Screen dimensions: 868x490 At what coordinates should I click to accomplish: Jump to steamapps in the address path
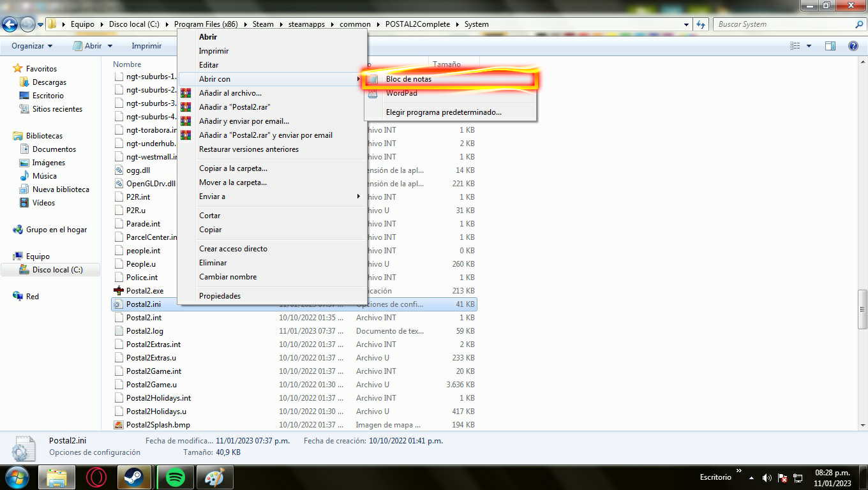[x=306, y=24]
